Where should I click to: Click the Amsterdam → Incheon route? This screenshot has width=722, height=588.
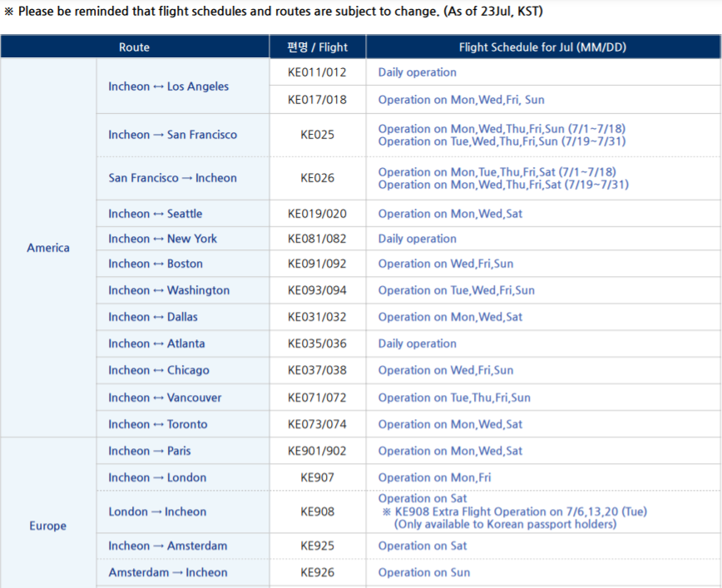coord(168,572)
